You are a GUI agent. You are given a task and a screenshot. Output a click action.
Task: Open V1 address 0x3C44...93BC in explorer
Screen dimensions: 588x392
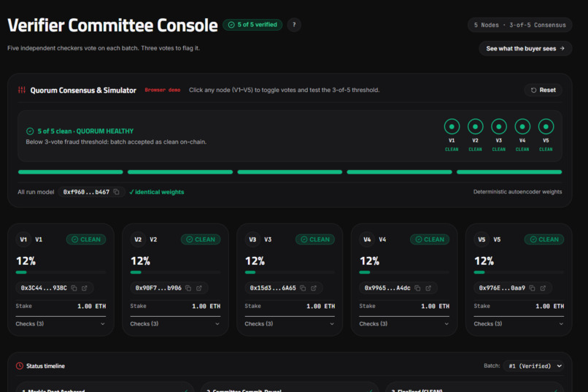pos(85,288)
